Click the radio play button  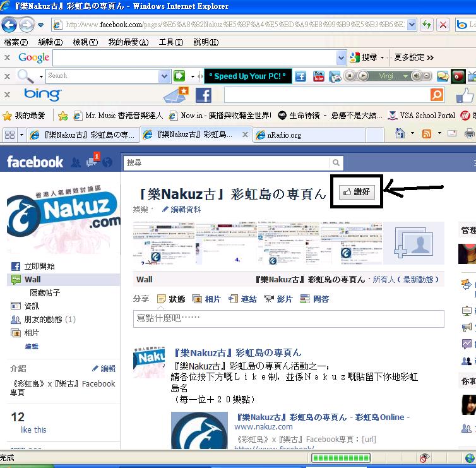[363, 76]
